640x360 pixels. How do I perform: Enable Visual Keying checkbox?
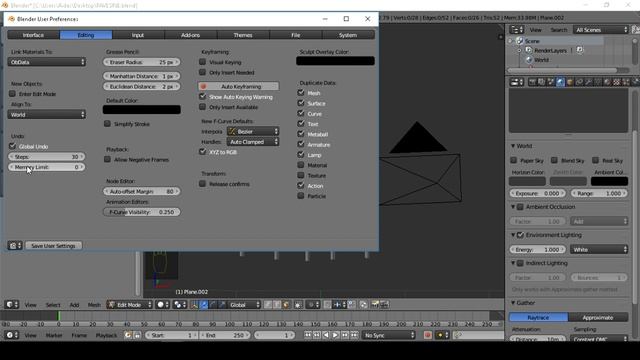pyautogui.click(x=202, y=62)
